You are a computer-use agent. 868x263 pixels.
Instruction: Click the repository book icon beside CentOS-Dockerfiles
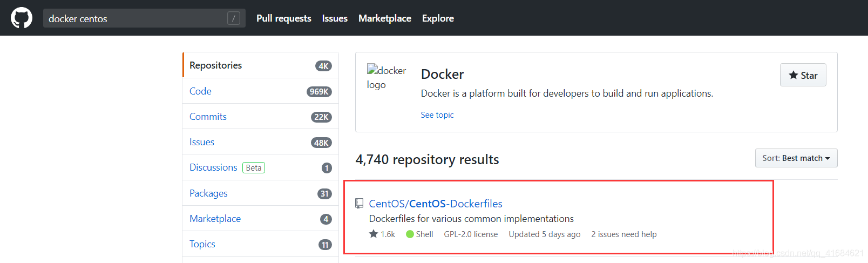[x=359, y=204]
